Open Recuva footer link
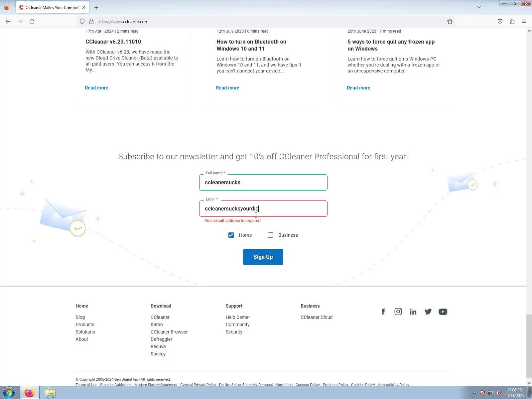This screenshot has width=532, height=399. (x=158, y=346)
